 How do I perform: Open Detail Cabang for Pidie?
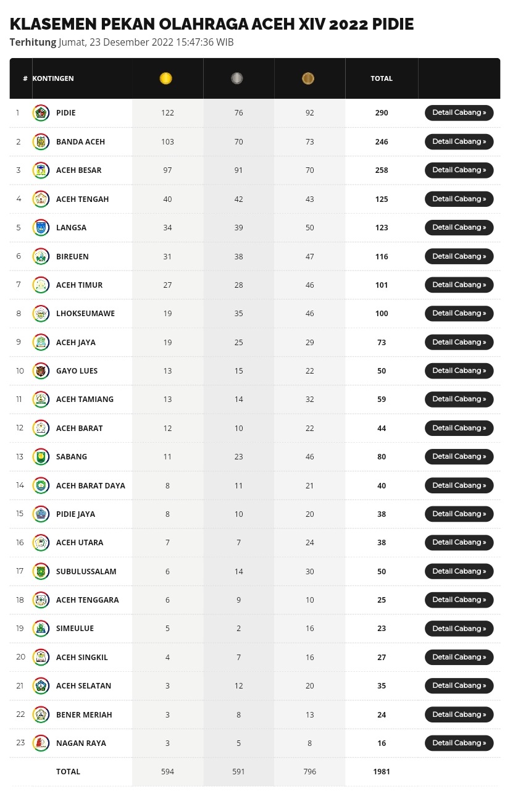(459, 113)
